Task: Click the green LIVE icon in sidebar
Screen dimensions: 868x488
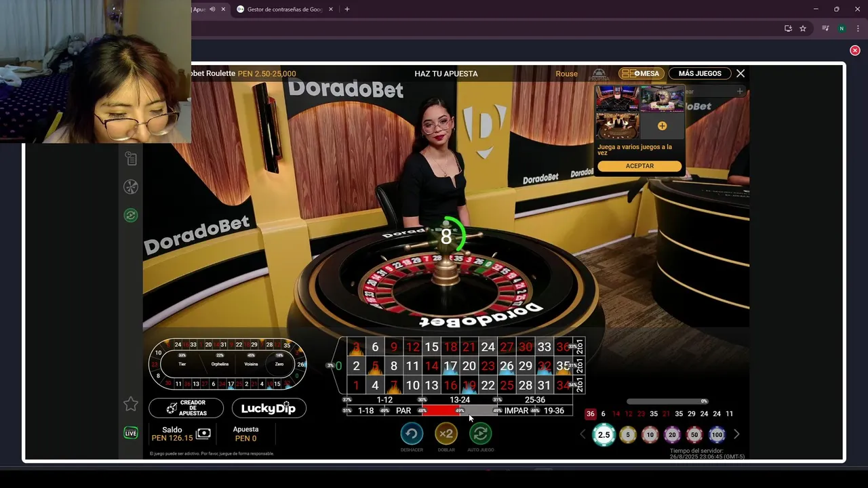Action: (131, 433)
